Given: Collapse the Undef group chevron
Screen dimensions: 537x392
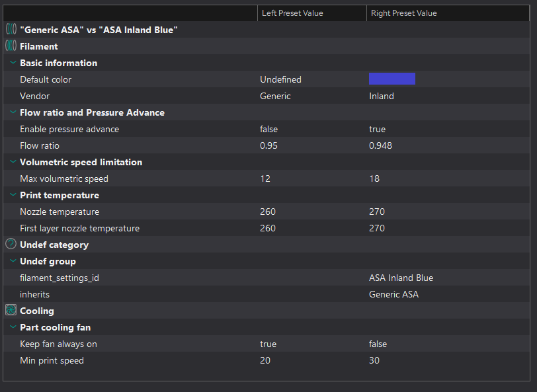Looking at the screenshot, I should click(13, 261).
